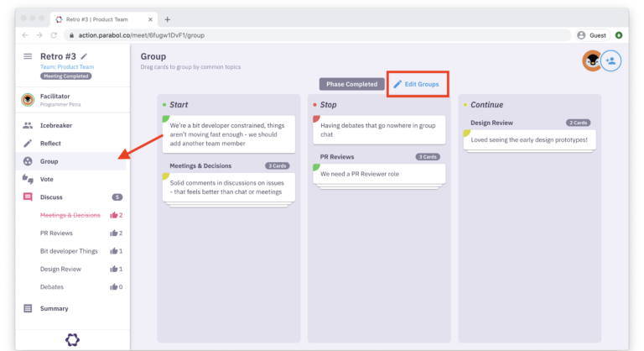The width and height of the screenshot is (644, 351).
Task: Click the add teammate icon
Action: pos(611,60)
